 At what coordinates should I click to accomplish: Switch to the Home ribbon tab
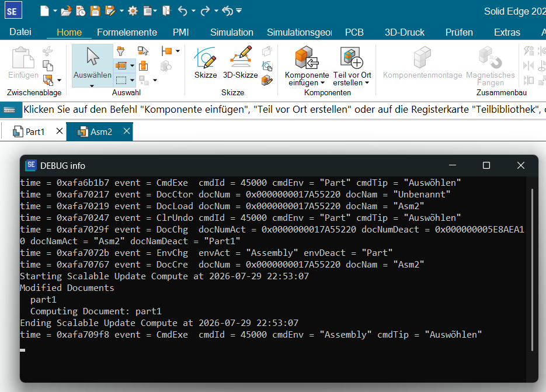(69, 32)
